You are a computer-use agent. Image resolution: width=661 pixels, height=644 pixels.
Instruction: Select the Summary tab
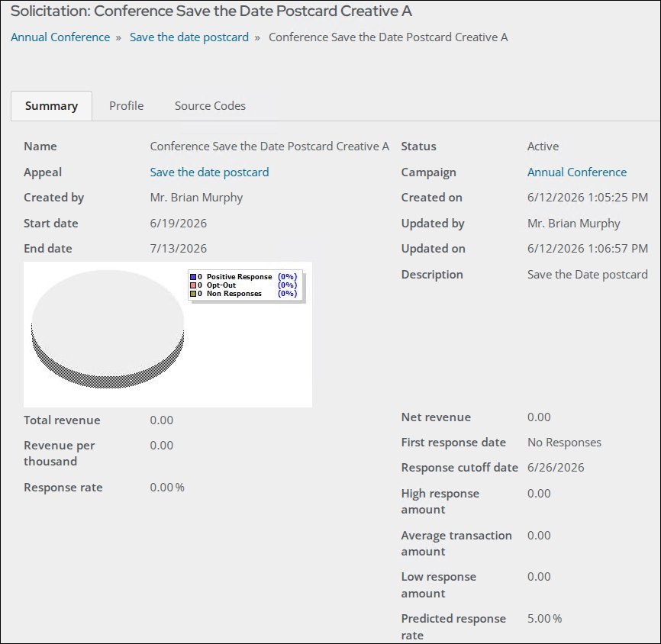click(51, 106)
